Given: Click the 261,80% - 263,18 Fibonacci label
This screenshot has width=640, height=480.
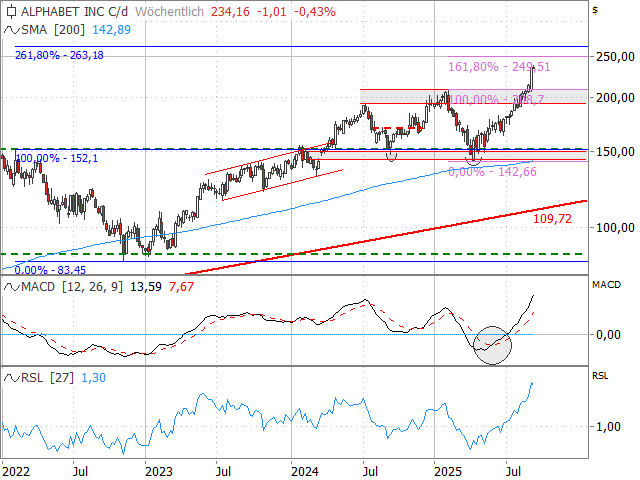Looking at the screenshot, I should click(59, 55).
